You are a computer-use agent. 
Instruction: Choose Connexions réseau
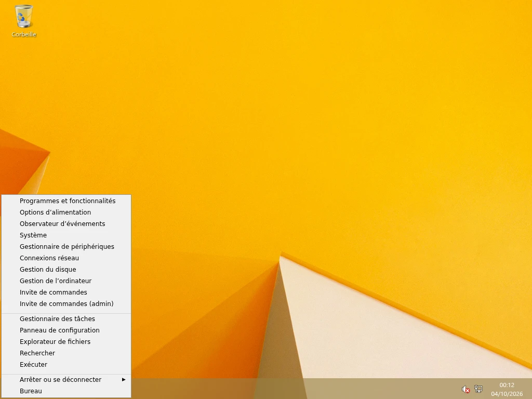coord(66,258)
